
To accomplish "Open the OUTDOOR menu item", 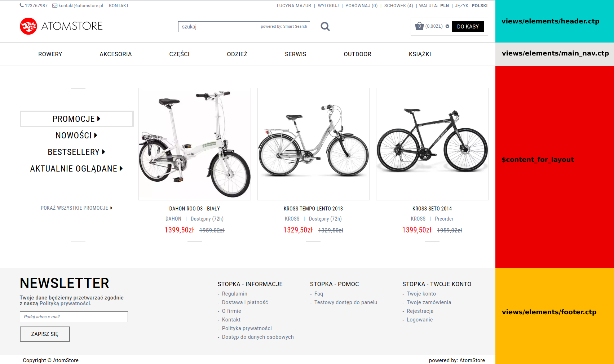I will pyautogui.click(x=357, y=54).
